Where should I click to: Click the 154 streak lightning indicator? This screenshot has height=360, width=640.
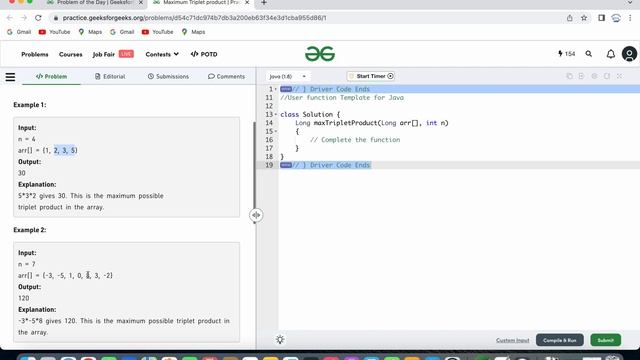tap(567, 54)
